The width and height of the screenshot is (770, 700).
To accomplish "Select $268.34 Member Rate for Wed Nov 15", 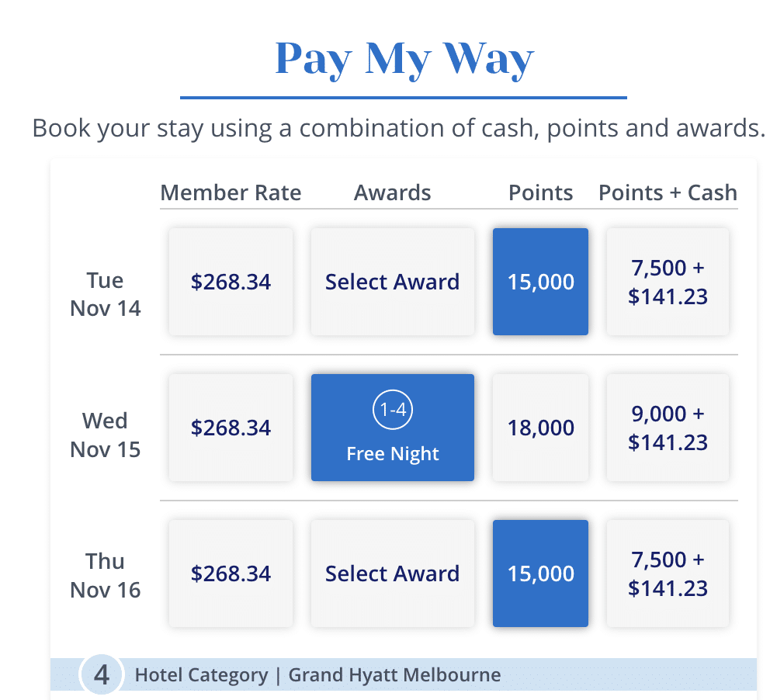I will 231,428.
